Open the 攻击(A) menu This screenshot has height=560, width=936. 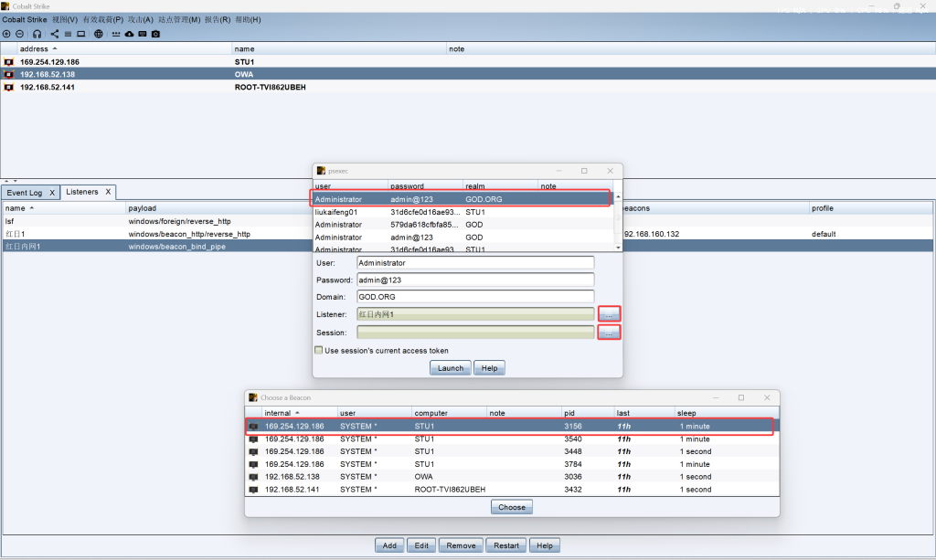(140, 20)
